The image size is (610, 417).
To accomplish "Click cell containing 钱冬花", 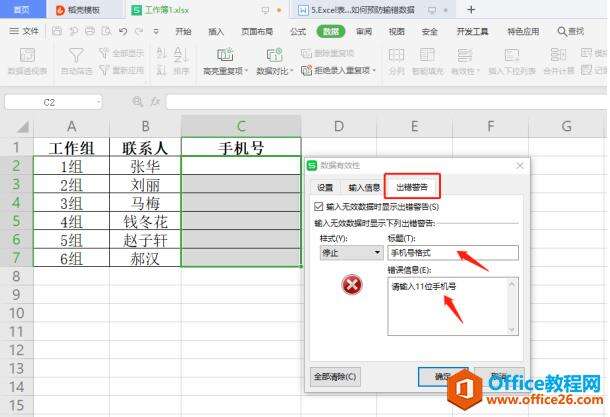I will tap(145, 221).
